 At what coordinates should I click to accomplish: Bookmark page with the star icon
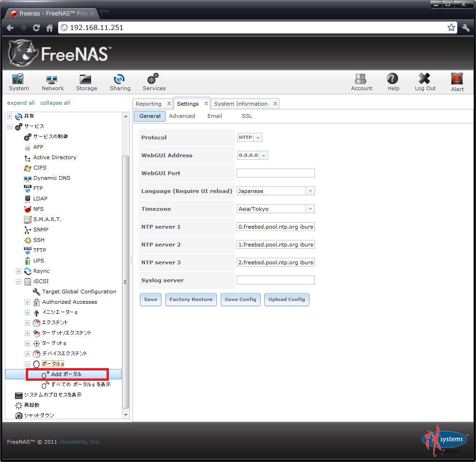click(451, 27)
